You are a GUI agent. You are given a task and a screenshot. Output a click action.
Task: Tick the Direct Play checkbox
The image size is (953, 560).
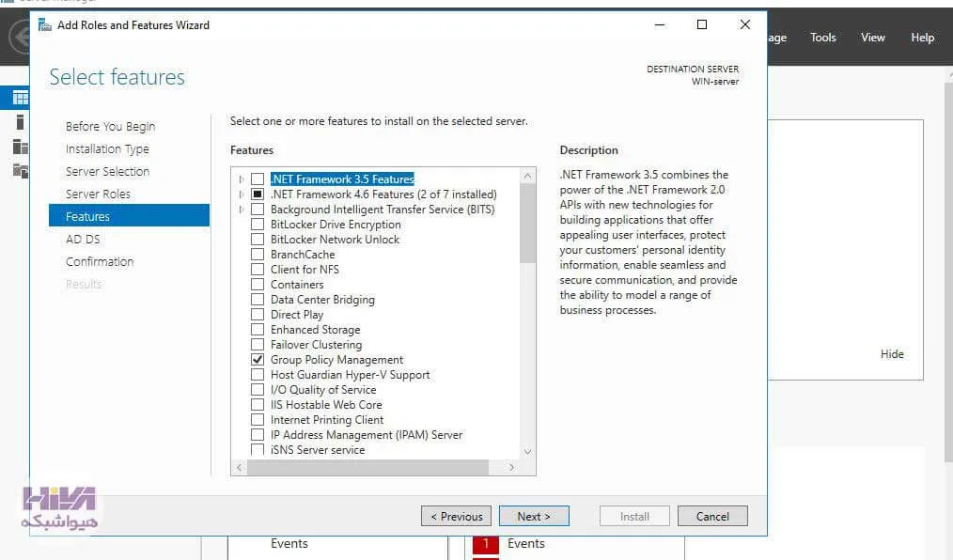tap(258, 315)
